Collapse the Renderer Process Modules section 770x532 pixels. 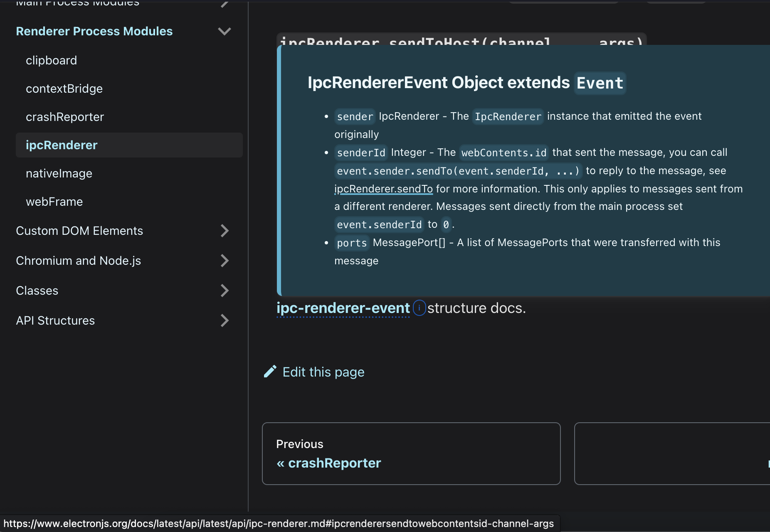(x=224, y=31)
